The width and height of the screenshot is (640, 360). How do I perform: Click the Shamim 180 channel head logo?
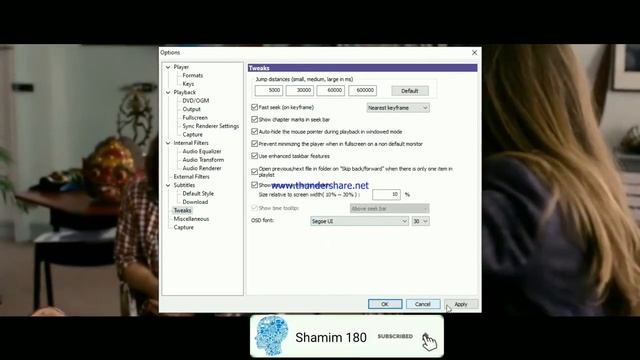(271, 336)
